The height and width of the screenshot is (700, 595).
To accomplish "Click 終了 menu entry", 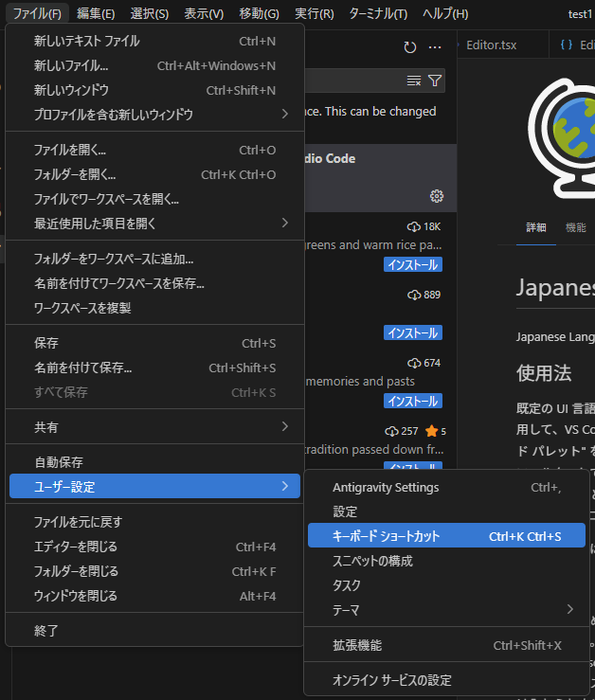I will tap(154, 631).
